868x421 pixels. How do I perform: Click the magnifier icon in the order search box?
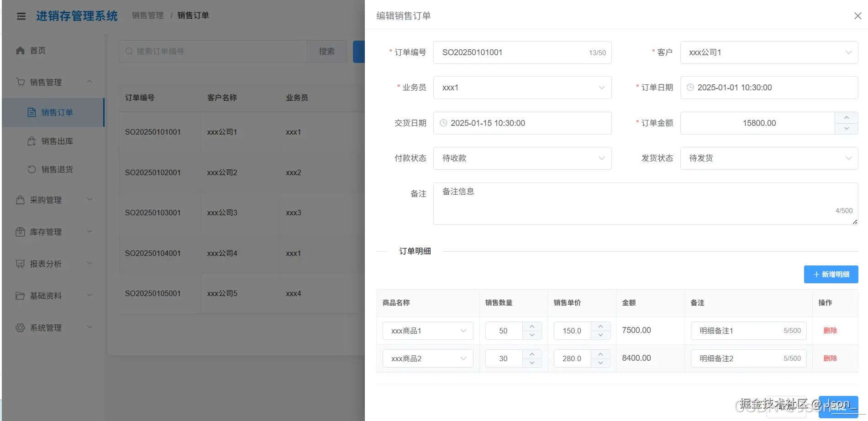(129, 52)
